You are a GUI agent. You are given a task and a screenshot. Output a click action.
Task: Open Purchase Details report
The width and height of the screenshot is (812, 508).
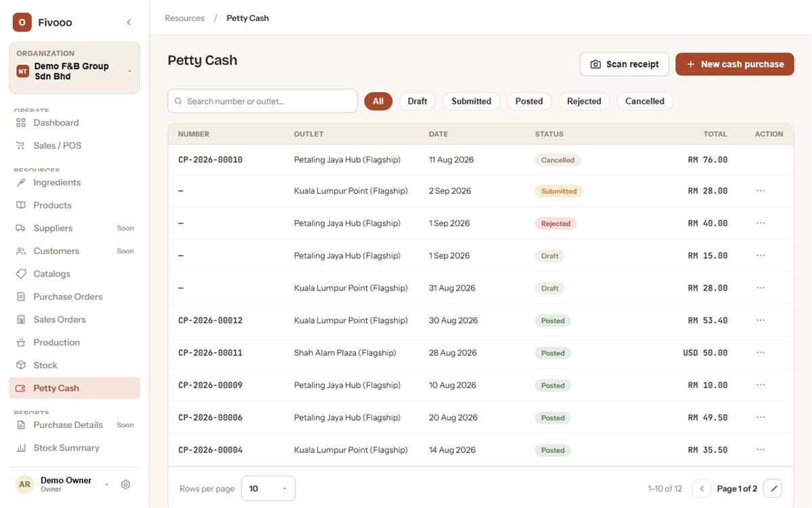coord(74,425)
